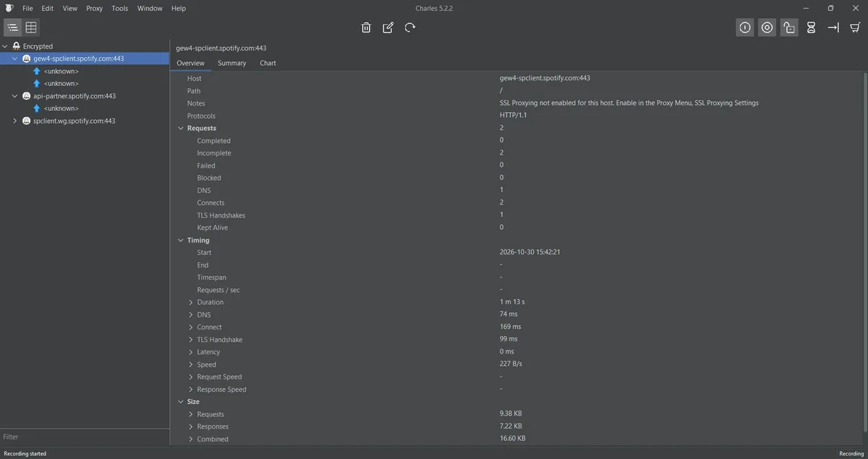This screenshot has width=868, height=459.
Task: Click the Charles app logo icon
Action: point(9,8)
